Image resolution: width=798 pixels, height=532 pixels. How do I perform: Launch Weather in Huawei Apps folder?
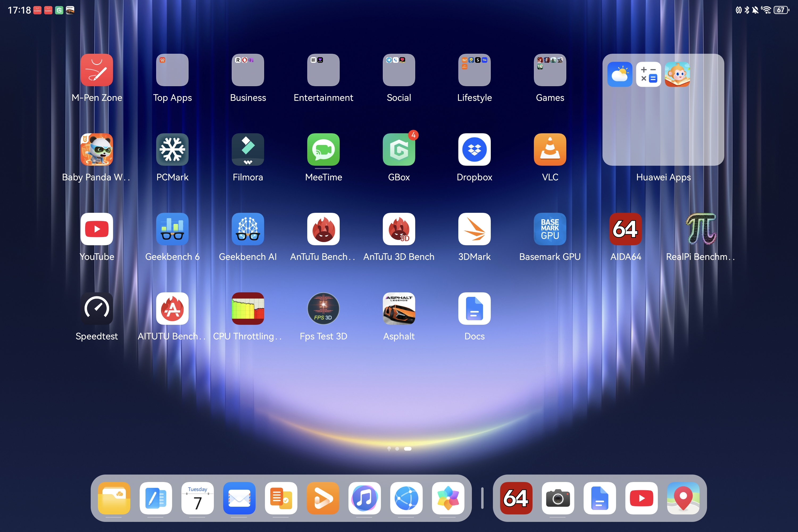click(620, 74)
